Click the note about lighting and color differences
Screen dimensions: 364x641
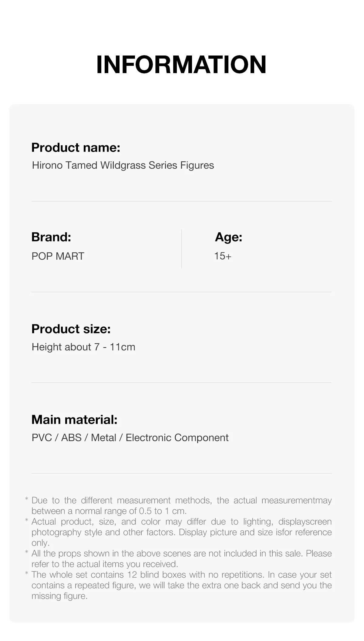[x=181, y=532]
